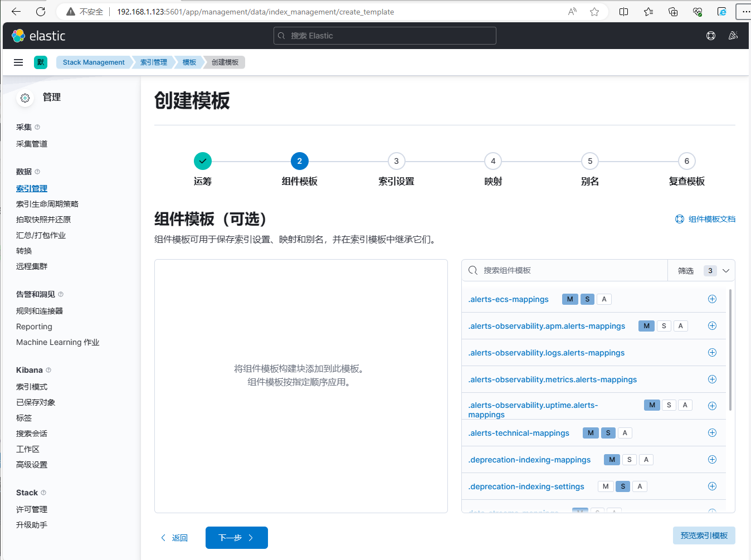751x560 pixels.
Task: Click the browser refresh button
Action: [41, 12]
